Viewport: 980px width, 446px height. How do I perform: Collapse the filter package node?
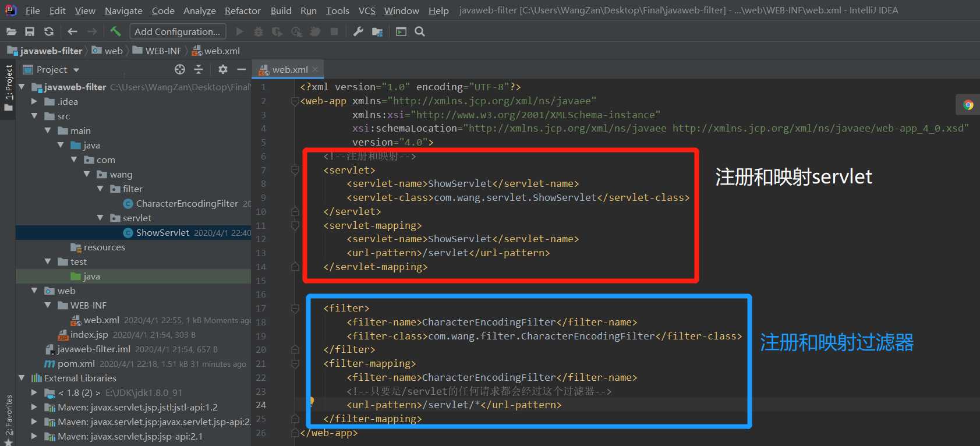click(100, 189)
